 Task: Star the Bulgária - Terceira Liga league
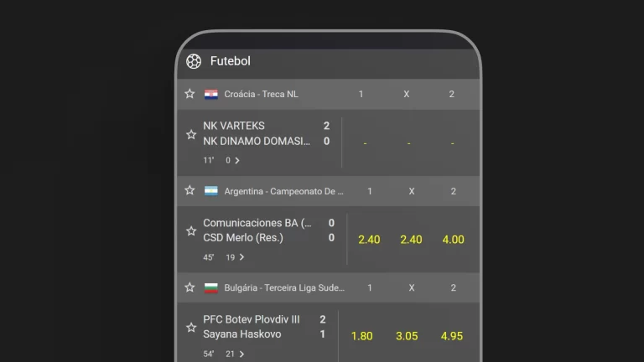tap(190, 287)
